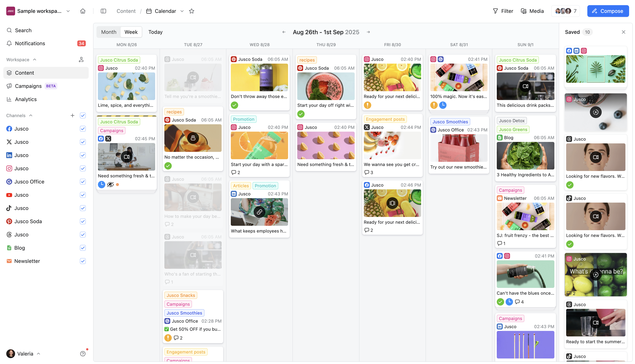This screenshot has width=635, height=364.
Task: Jump to Today in calendar
Action: tap(155, 32)
